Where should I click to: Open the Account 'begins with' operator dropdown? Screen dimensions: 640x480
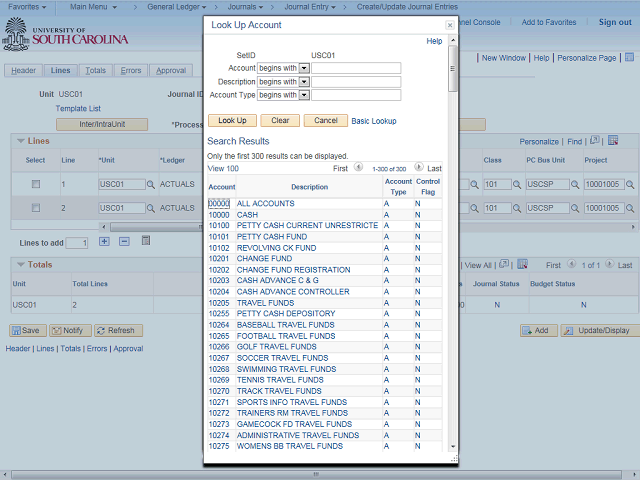(304, 69)
